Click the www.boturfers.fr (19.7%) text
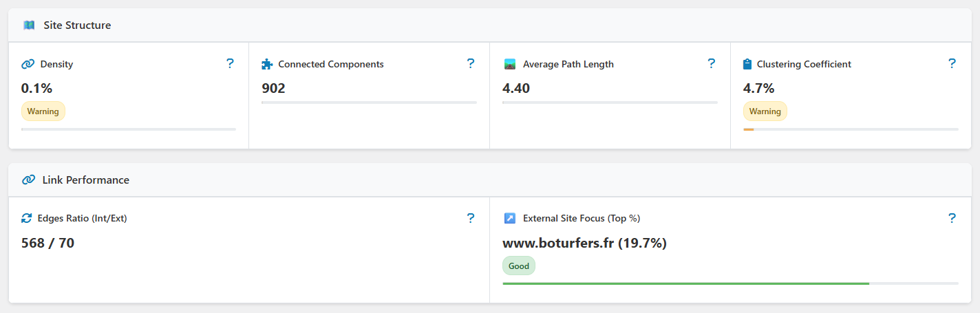The height and width of the screenshot is (313, 980). click(585, 243)
